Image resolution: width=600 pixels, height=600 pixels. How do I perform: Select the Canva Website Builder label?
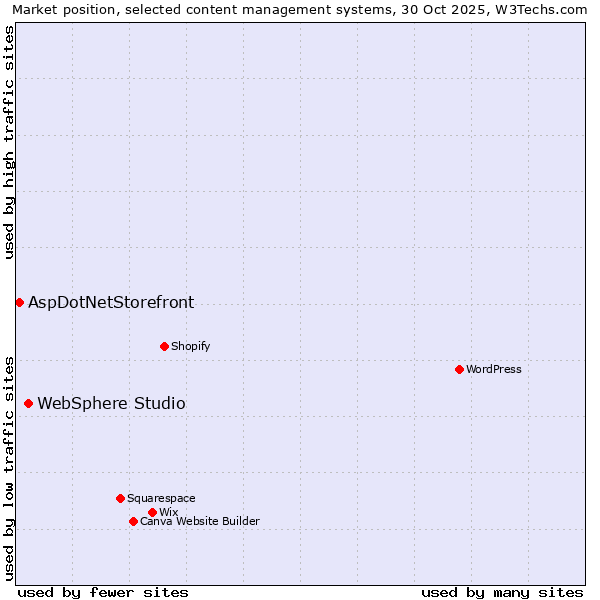click(199, 521)
